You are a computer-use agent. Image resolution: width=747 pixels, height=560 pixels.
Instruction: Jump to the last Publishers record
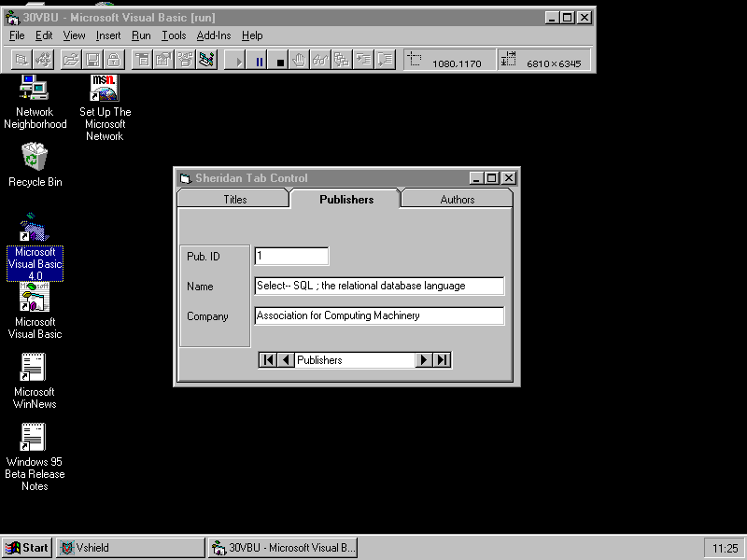click(x=443, y=360)
